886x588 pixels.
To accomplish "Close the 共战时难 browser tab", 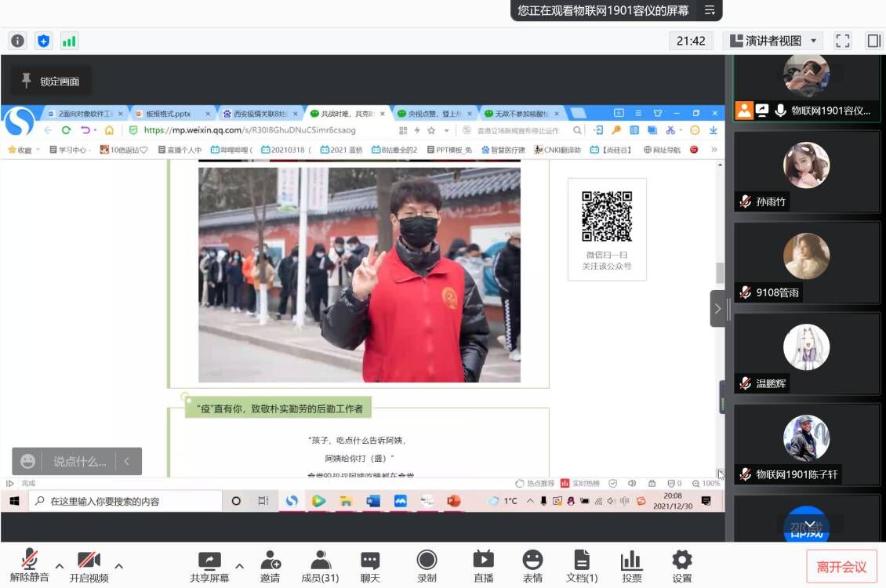I will pyautogui.click(x=383, y=114).
